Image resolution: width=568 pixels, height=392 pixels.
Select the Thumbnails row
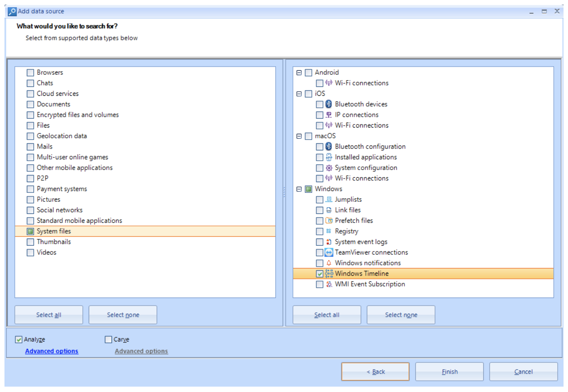coord(145,242)
